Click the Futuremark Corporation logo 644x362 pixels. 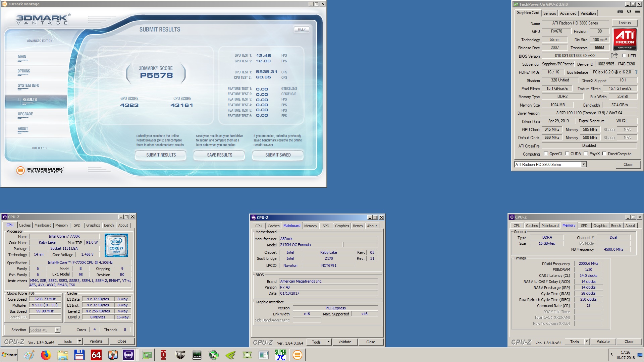pyautogui.click(x=40, y=170)
